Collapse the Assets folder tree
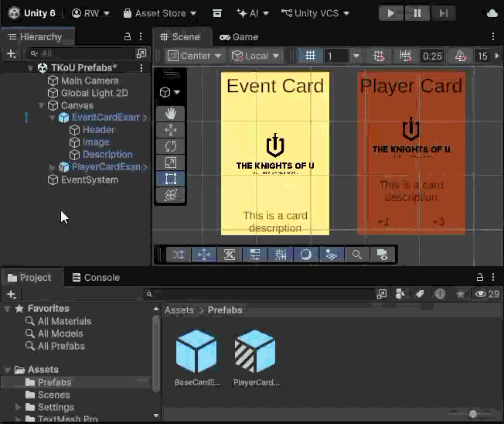 pos(7,370)
